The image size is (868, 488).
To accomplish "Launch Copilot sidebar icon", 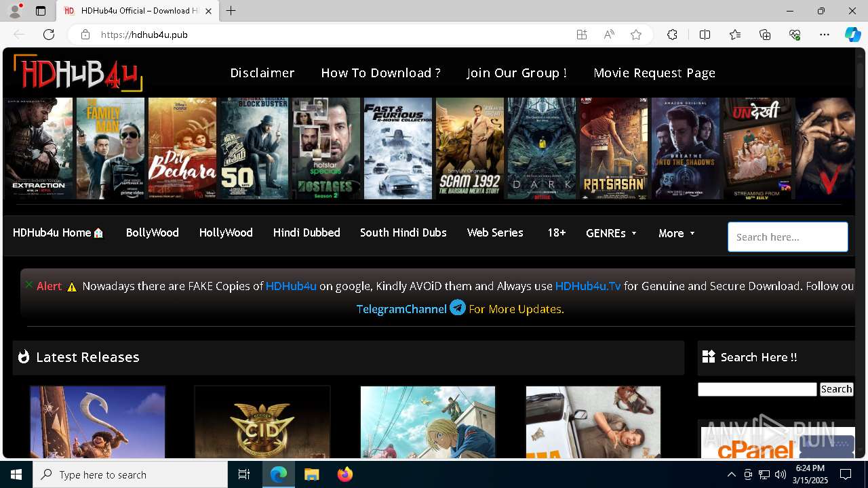I will [x=852, y=35].
